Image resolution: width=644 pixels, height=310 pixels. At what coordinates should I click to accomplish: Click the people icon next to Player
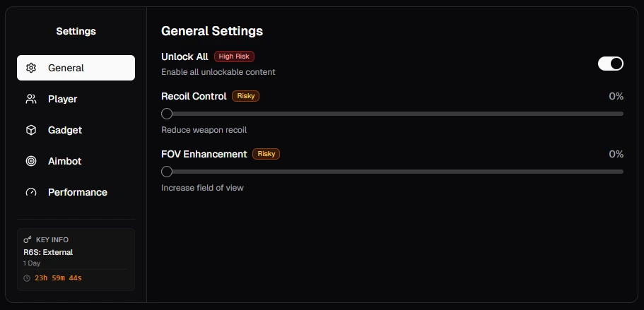click(x=31, y=99)
